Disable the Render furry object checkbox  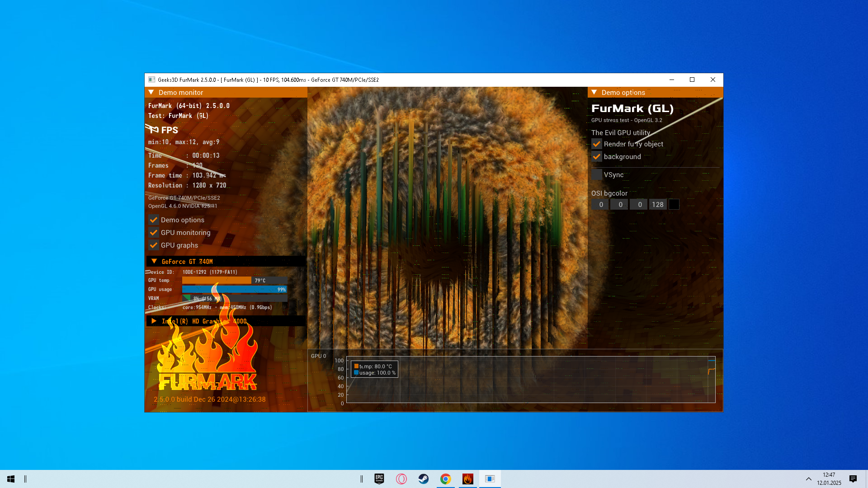click(x=597, y=144)
